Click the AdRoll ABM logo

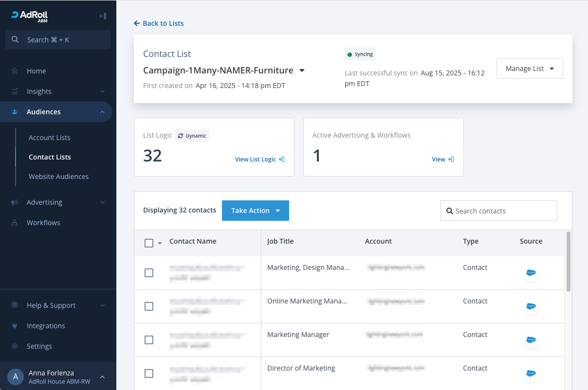tap(30, 16)
